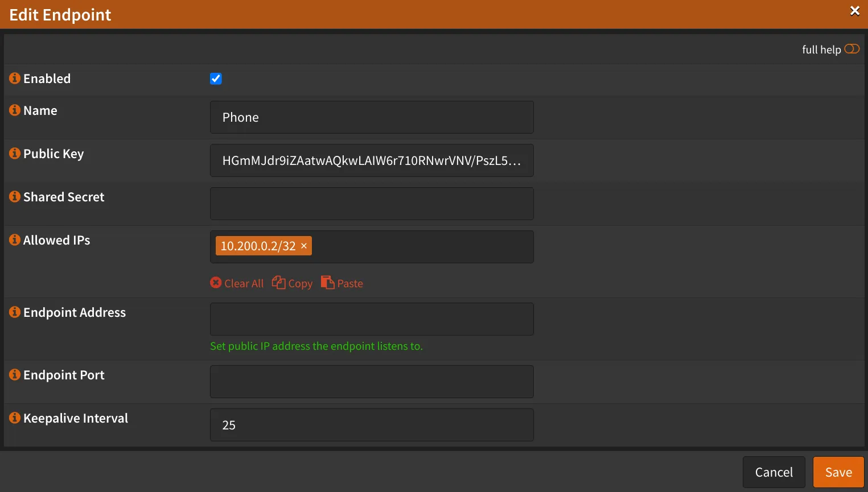Cancel editing the endpoint

pyautogui.click(x=774, y=472)
